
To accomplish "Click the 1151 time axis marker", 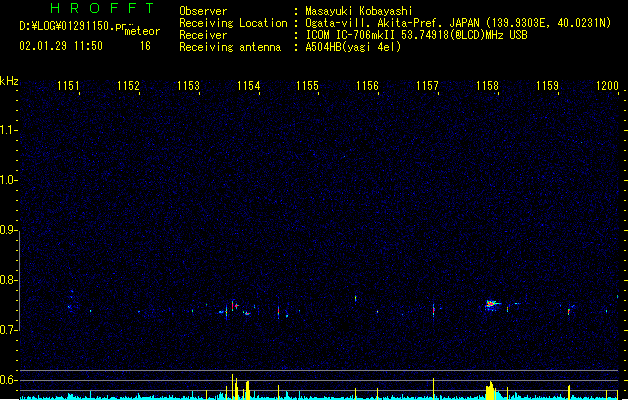I will point(68,86).
